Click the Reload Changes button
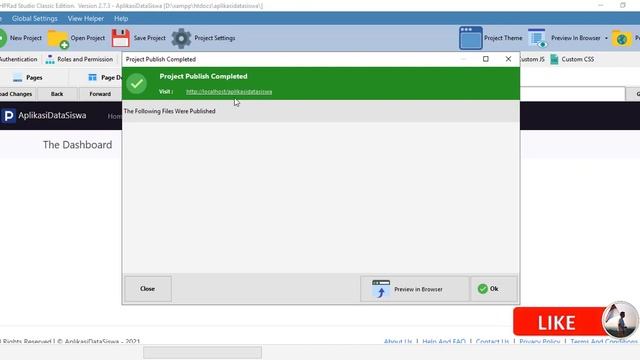640x360 pixels. 16,94
